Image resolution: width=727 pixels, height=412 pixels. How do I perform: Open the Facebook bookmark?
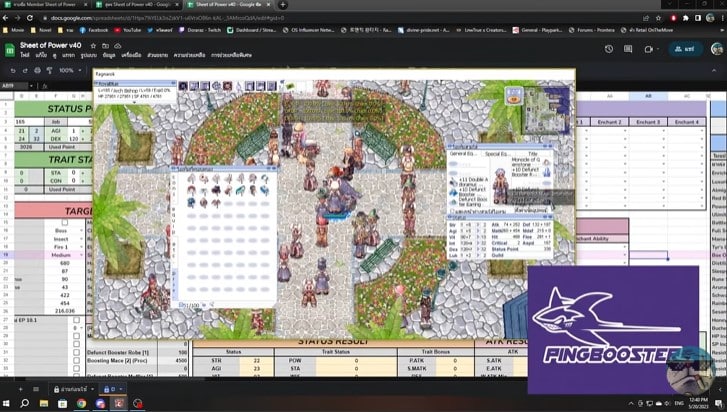click(94, 30)
